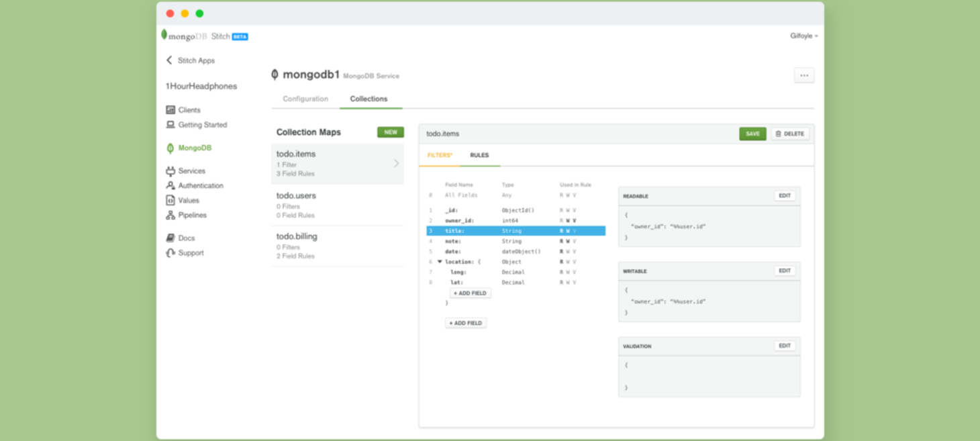Click the MongoDB leaf icon in sidebar

pyautogui.click(x=170, y=148)
